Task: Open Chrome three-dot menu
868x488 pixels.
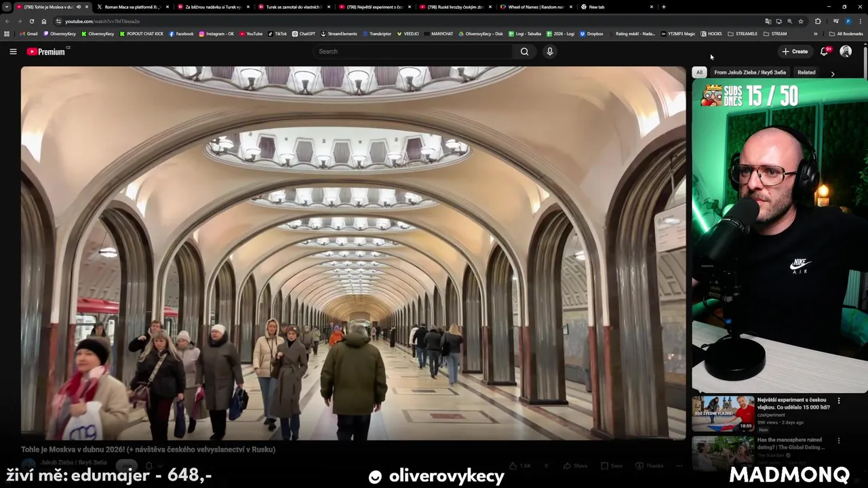Action: click(x=860, y=21)
